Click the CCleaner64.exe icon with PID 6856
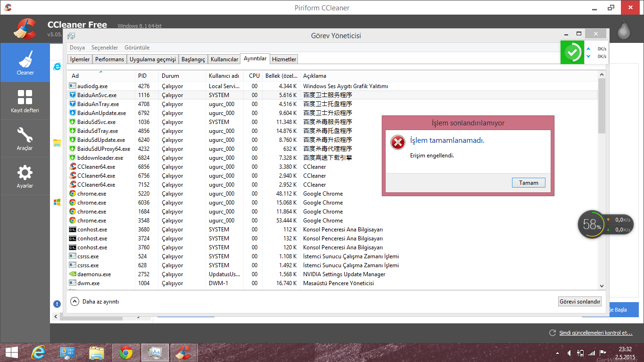 [x=73, y=167]
